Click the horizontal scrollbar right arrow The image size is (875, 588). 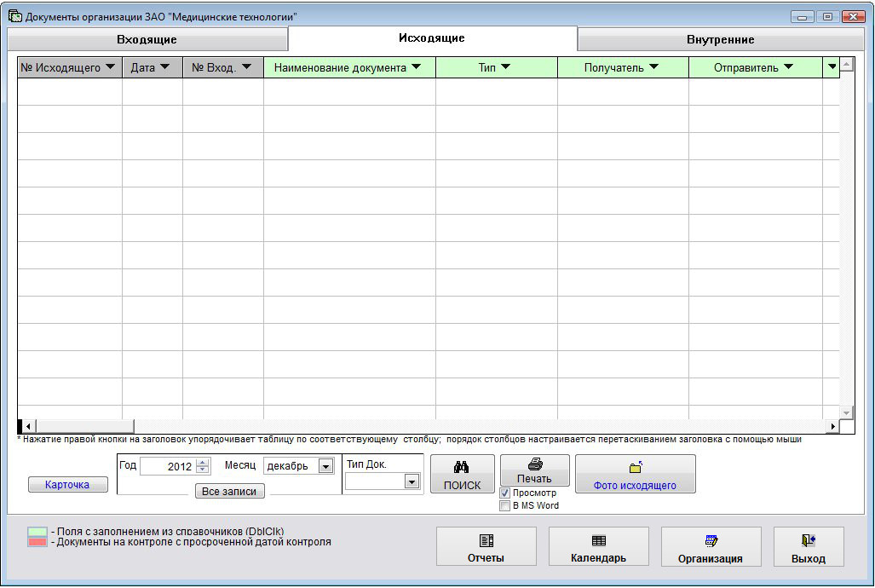(x=832, y=426)
